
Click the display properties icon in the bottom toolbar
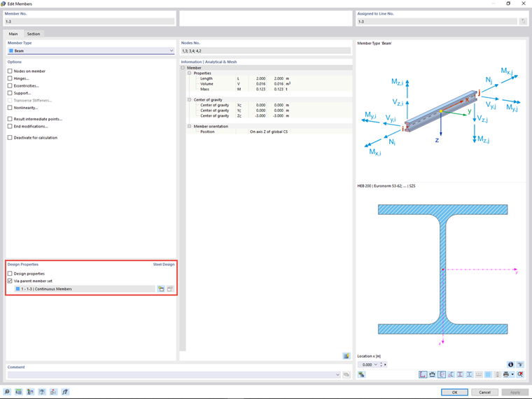30,392
